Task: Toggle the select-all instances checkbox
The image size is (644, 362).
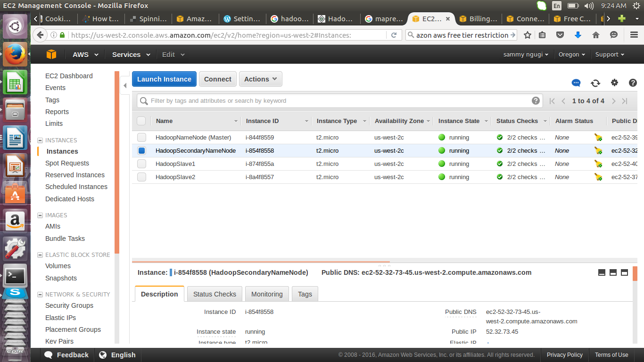Action: 141,121
